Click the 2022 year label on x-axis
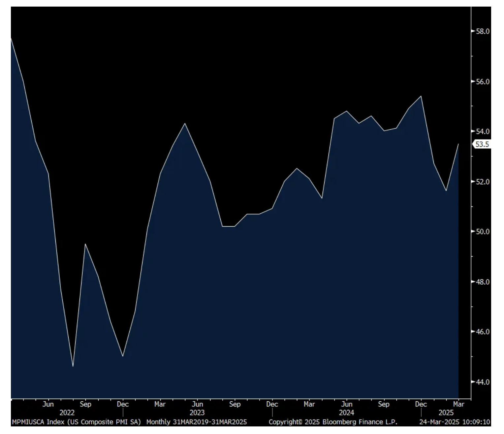 pos(67,413)
